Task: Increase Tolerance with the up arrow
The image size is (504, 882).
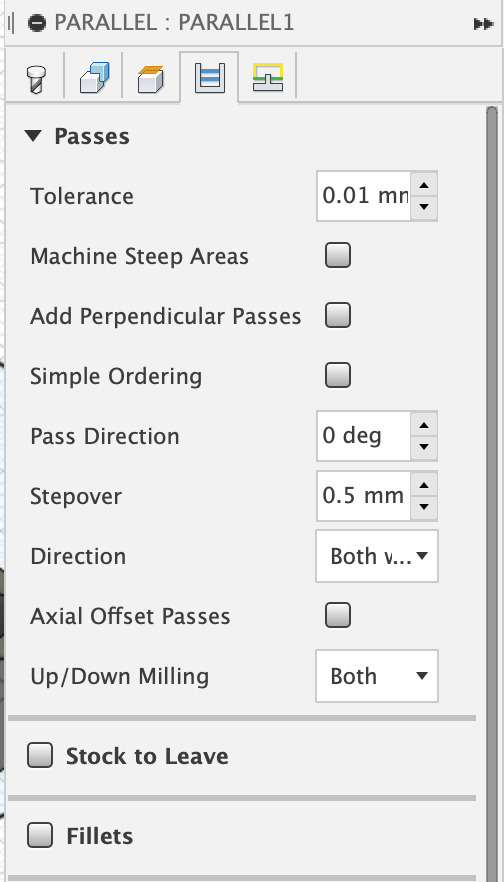Action: click(x=424, y=184)
